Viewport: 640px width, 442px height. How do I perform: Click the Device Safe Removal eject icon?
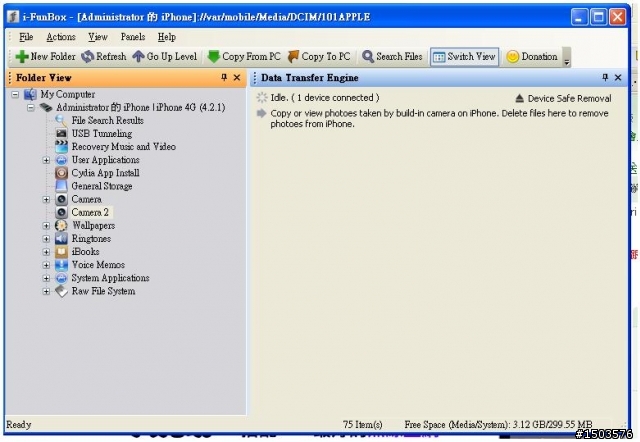point(519,98)
